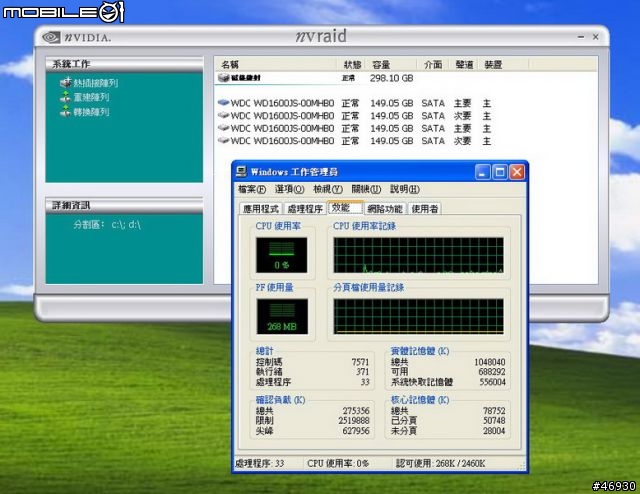Minimize the Windows 工作管理員 window

[x=482, y=172]
